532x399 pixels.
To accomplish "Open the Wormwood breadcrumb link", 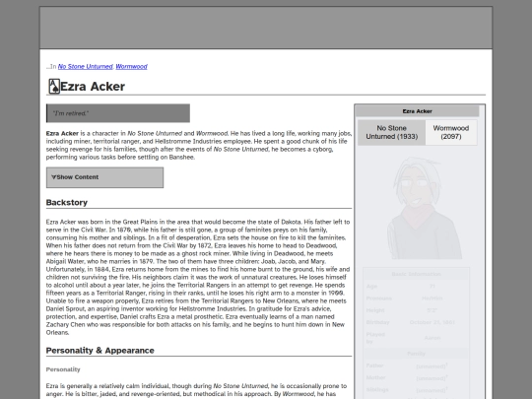I will click(131, 67).
